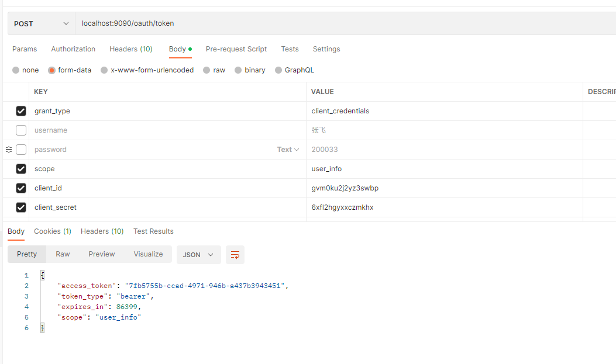Uncheck the client_id row checkbox
Image resolution: width=616 pixels, height=364 pixels.
point(21,188)
